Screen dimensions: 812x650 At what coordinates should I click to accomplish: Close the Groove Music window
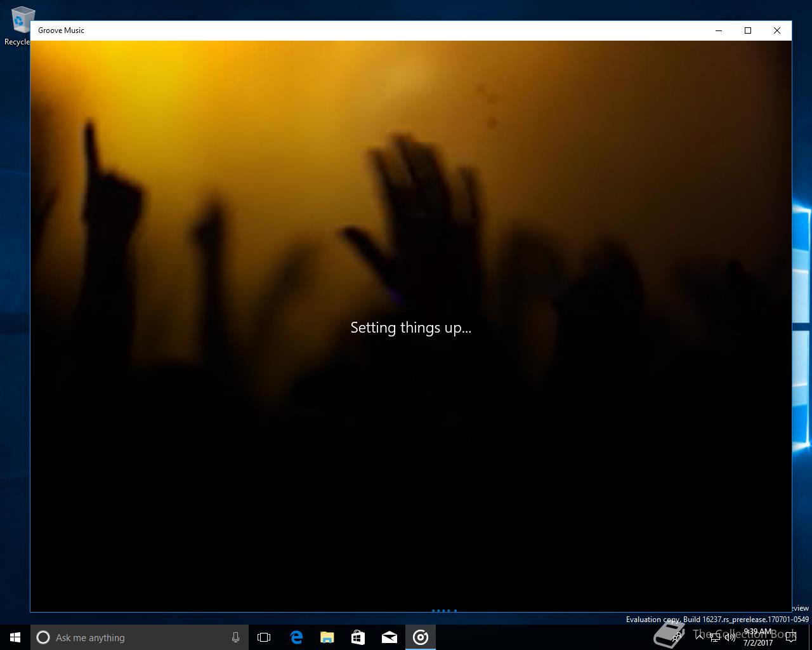point(777,30)
